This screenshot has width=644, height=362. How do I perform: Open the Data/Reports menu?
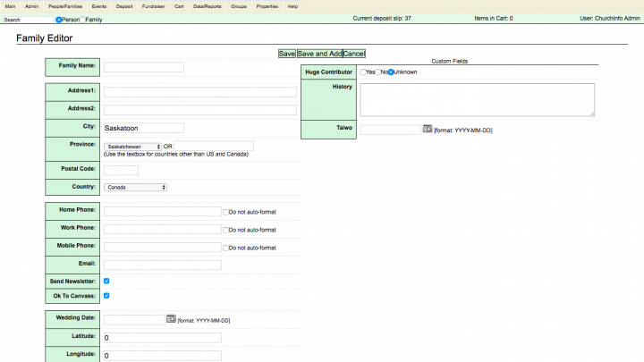coord(207,6)
